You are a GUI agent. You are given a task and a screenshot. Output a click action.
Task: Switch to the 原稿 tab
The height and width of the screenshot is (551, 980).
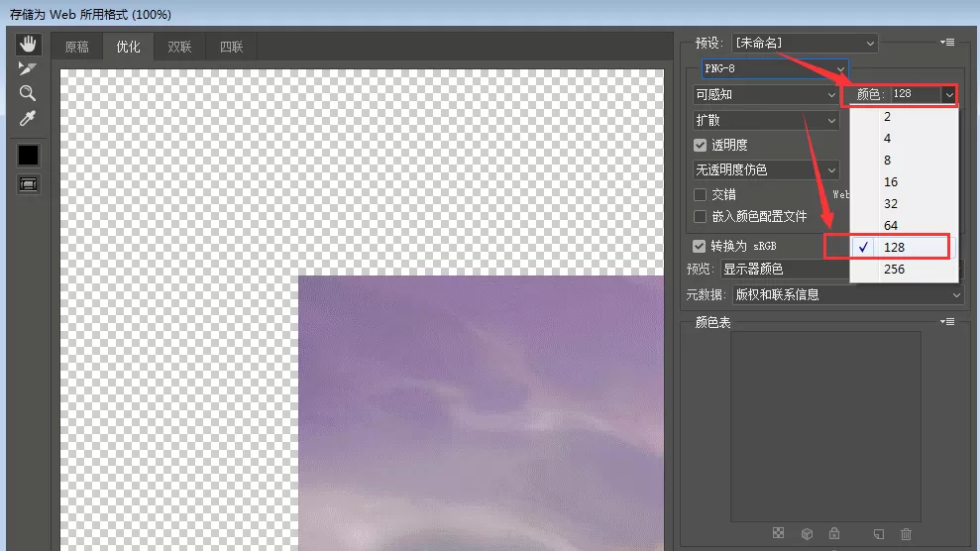pos(77,47)
